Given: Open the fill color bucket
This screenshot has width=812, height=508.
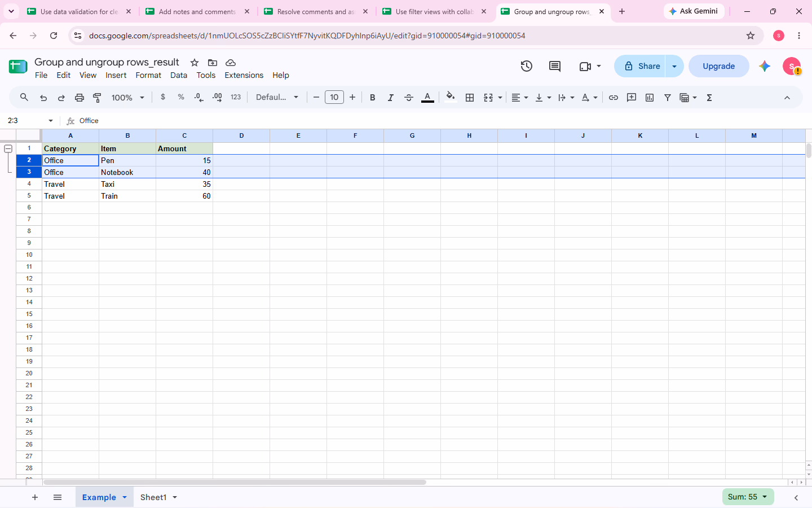Looking at the screenshot, I should point(451,97).
